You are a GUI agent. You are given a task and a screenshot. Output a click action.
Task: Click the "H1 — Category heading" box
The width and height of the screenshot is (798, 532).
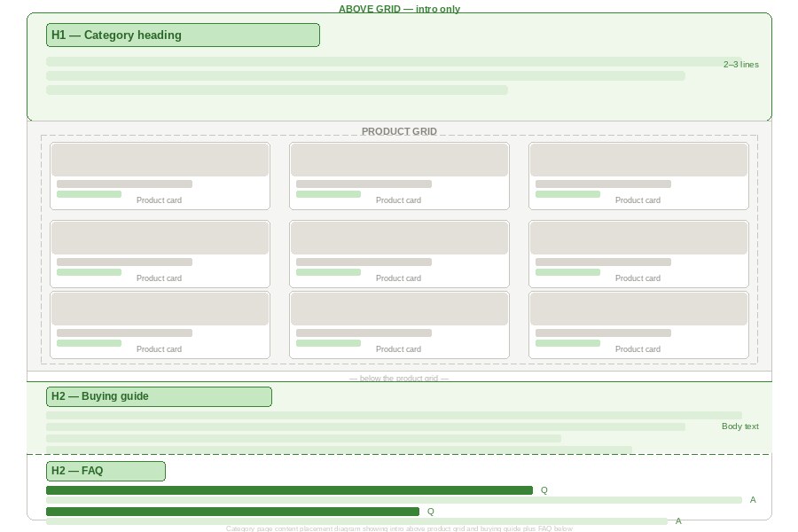coord(183,35)
